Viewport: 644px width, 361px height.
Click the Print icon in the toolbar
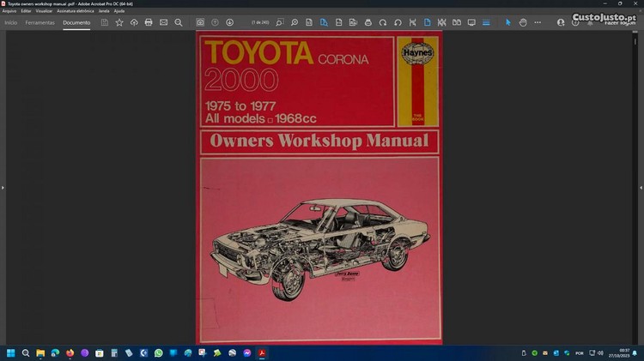[x=149, y=22]
